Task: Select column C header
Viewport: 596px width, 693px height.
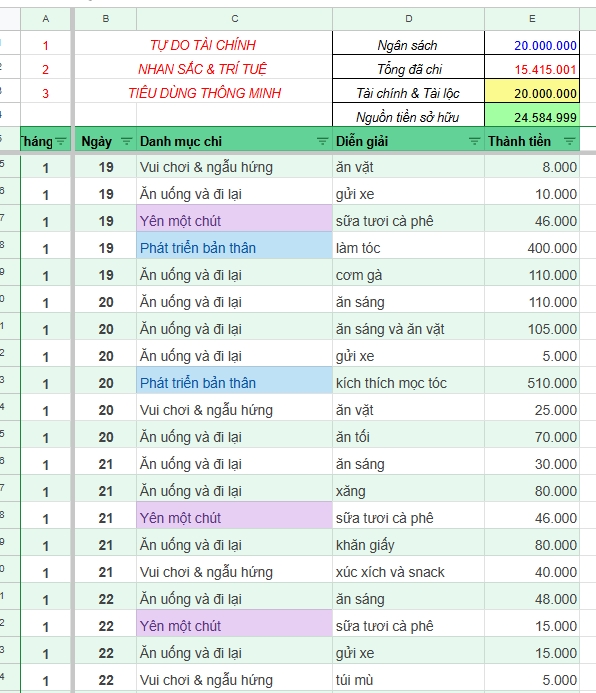Action: 235,19
